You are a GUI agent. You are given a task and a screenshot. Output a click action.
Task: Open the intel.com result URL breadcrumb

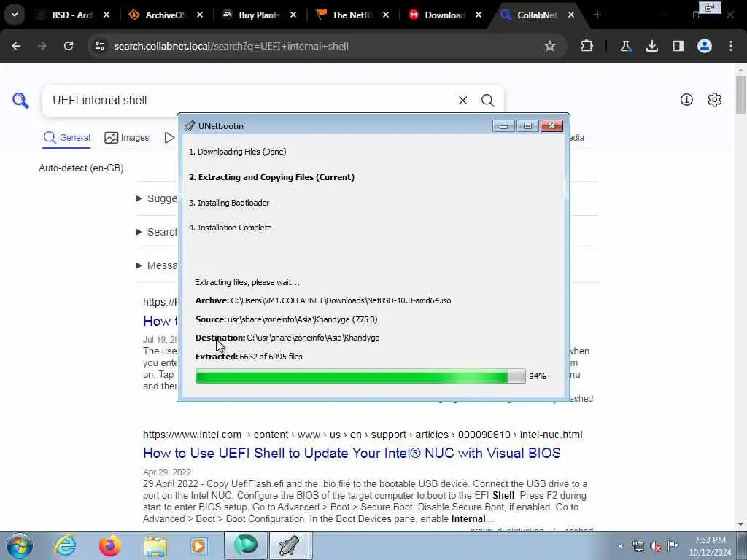point(363,435)
